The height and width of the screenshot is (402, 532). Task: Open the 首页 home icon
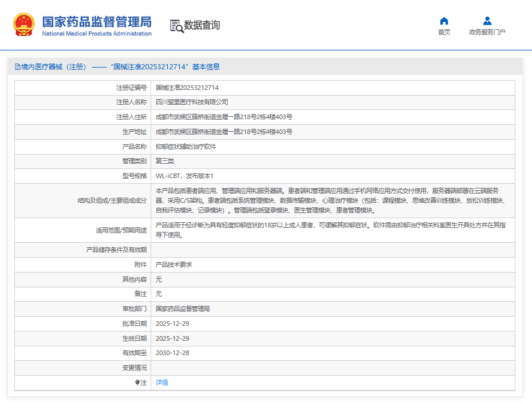(444, 21)
